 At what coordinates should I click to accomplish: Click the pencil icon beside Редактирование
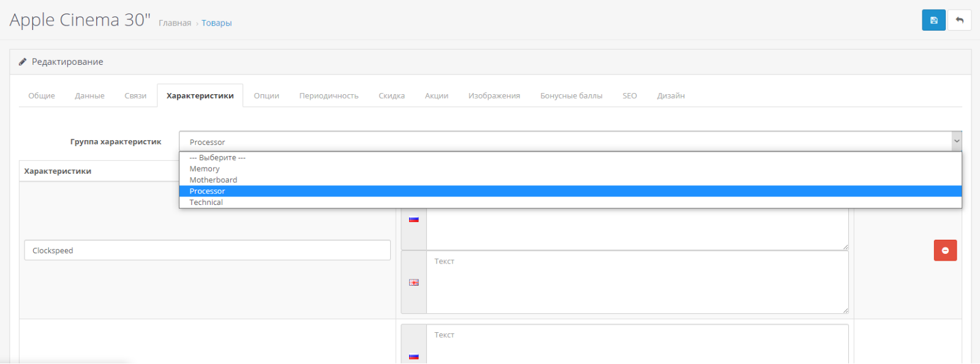coord(23,62)
